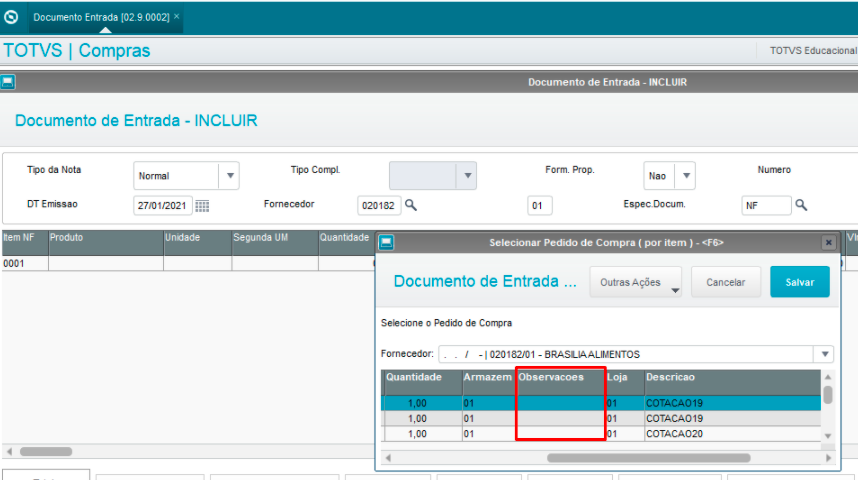Click the Descricao column header
The width and height of the screenshot is (858, 480).
pyautogui.click(x=733, y=382)
